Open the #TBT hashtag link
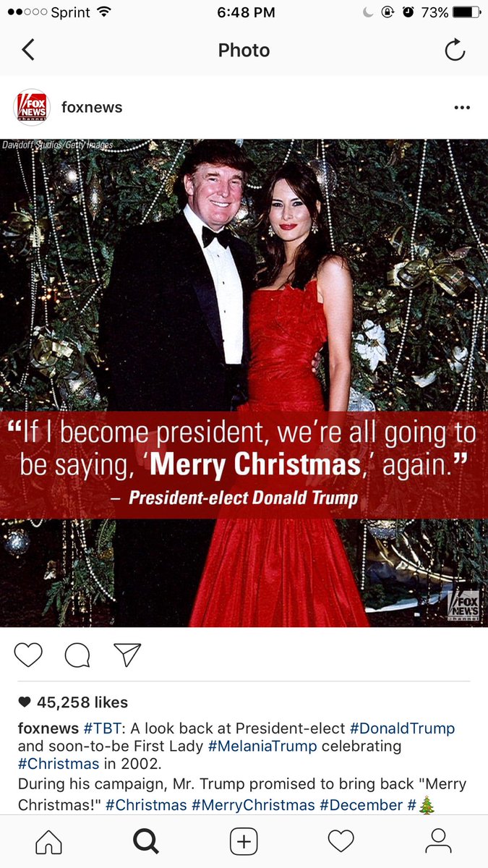Image resolution: width=488 pixels, height=868 pixels. [100, 728]
